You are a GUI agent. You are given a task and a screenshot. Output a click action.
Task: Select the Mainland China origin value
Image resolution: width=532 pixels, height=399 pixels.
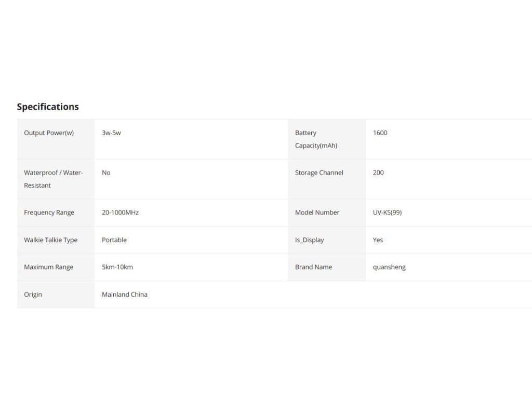pos(125,295)
